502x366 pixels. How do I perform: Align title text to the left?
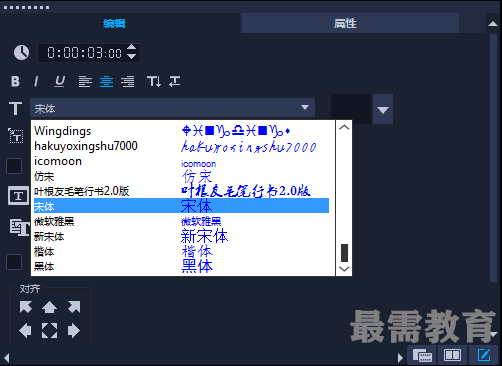[85, 81]
